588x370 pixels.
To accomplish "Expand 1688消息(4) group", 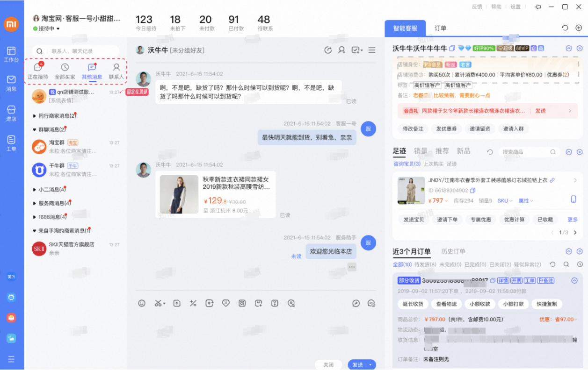I will pyautogui.click(x=50, y=217).
